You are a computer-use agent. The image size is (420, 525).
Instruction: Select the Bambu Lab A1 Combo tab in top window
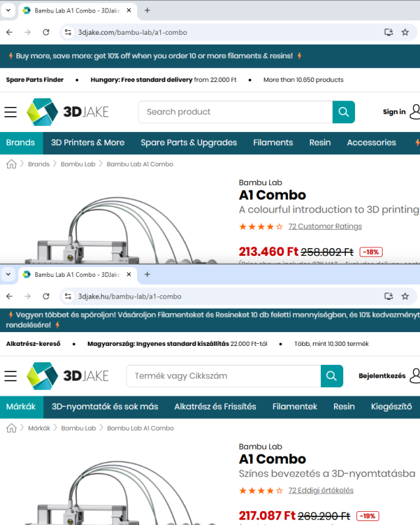[77, 10]
